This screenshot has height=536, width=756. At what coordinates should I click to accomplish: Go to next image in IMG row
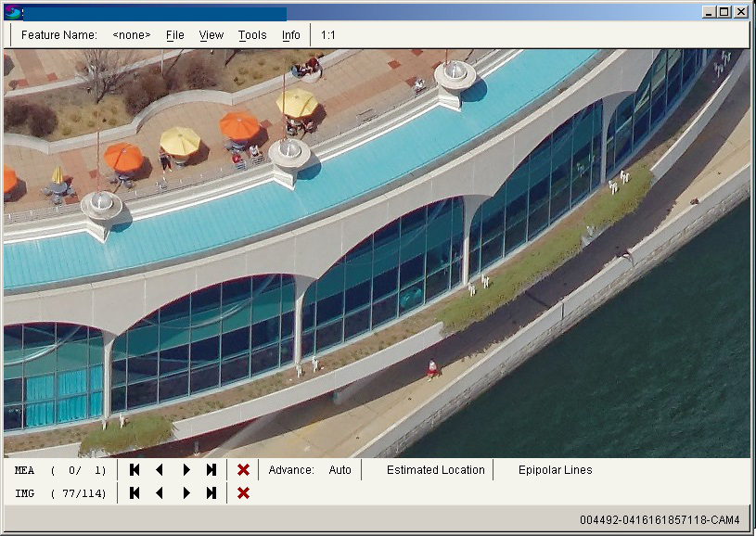186,493
